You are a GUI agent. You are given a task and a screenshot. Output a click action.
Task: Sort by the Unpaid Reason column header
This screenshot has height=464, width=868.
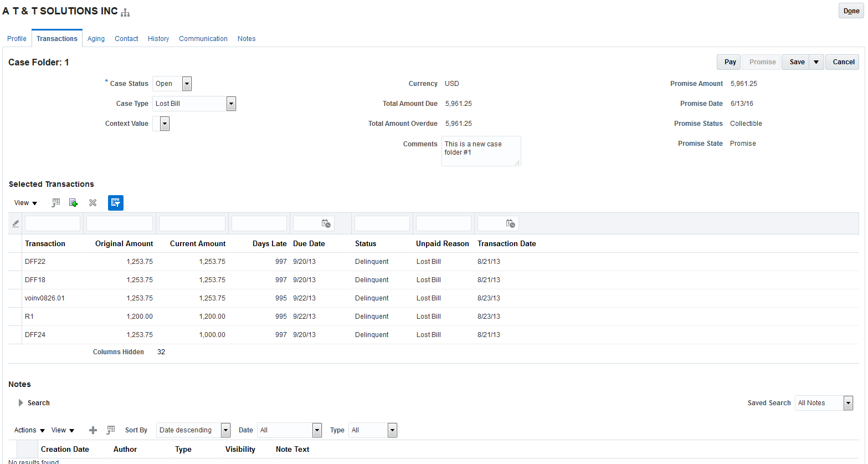[443, 244]
